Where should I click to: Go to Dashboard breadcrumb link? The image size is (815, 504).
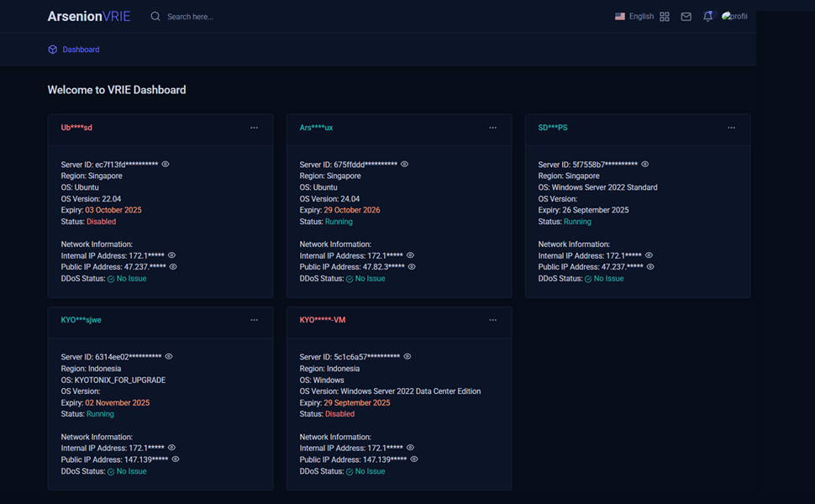(x=81, y=50)
